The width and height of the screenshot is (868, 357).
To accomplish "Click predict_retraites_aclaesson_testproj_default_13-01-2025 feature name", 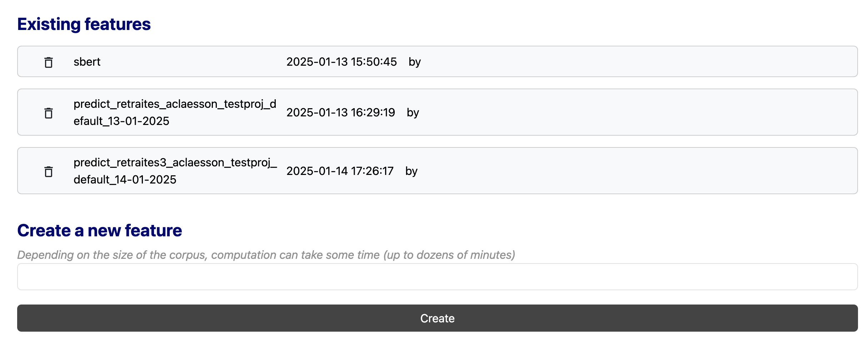I will [175, 112].
